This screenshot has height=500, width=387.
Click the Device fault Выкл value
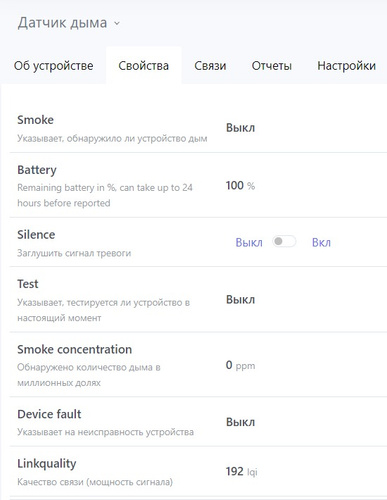click(x=240, y=422)
